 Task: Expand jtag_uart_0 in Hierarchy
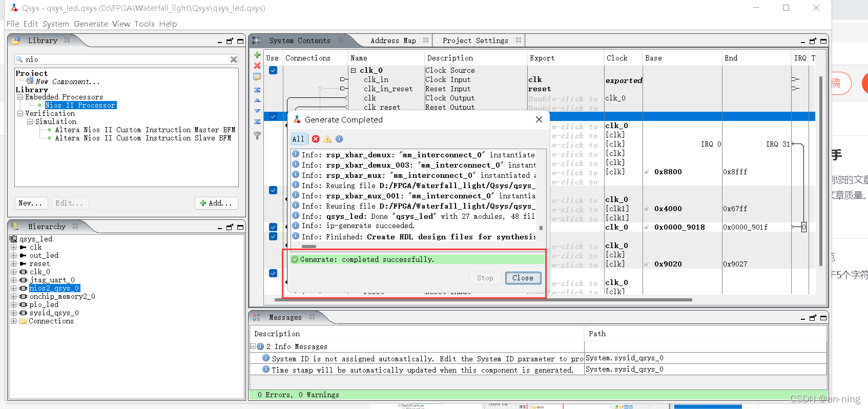pos(14,280)
